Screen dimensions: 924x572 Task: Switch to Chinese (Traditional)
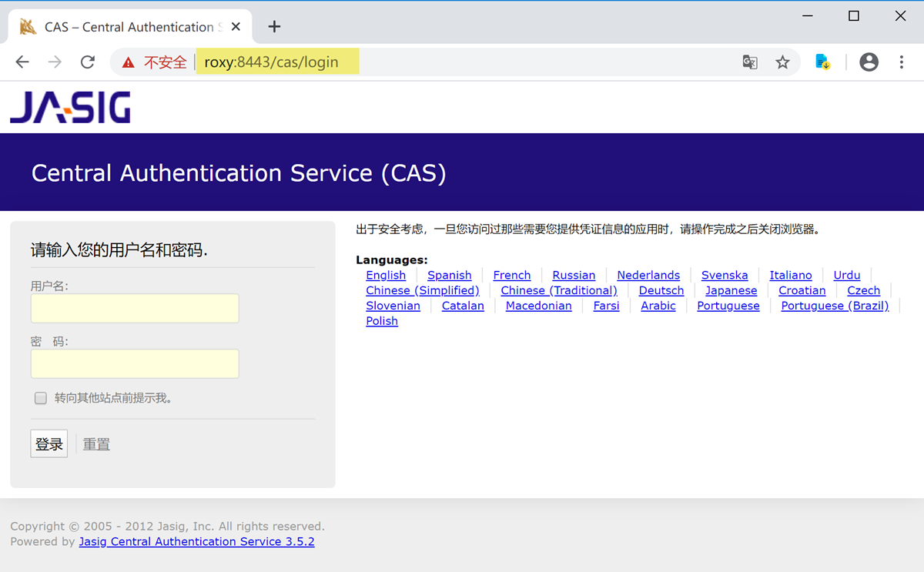coord(559,290)
